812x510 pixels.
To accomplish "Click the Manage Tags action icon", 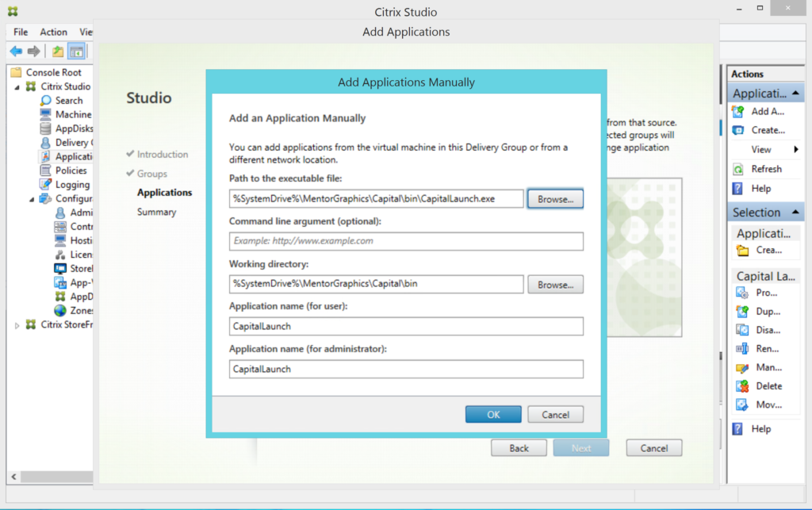I will [x=742, y=367].
